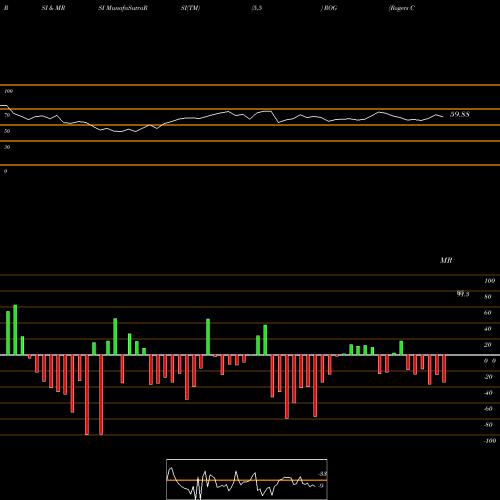Click the RSI axis label 0

point(5,171)
